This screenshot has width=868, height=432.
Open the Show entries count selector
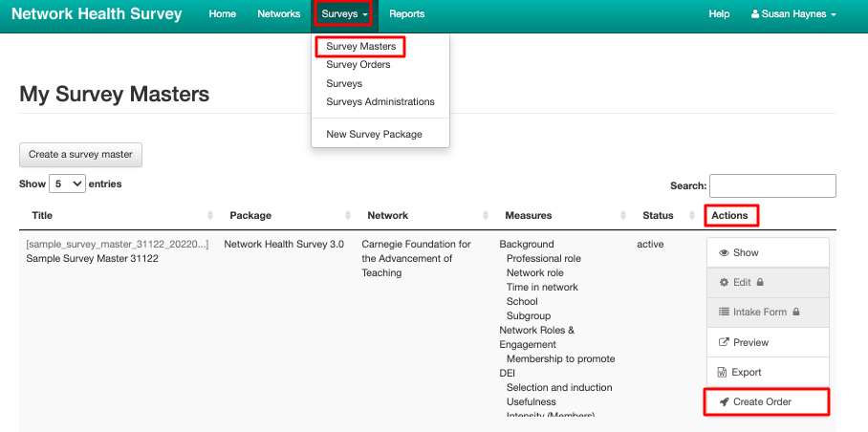pos(67,184)
